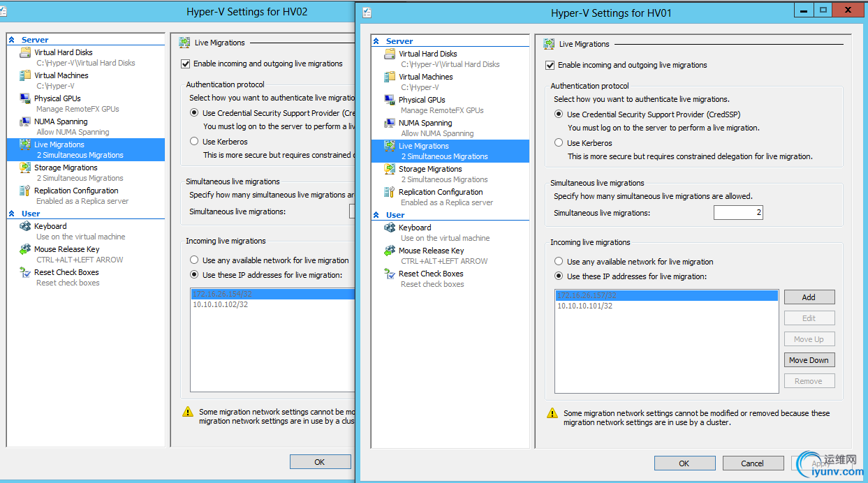This screenshot has height=483, width=868.
Task: Select 172.16.26.157/32 address in HV01 list
Action: (x=666, y=296)
